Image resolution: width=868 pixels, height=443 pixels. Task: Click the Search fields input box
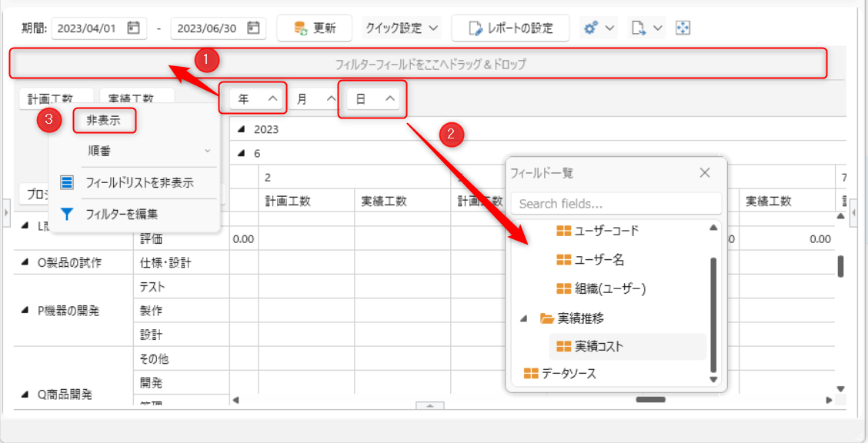(x=616, y=204)
